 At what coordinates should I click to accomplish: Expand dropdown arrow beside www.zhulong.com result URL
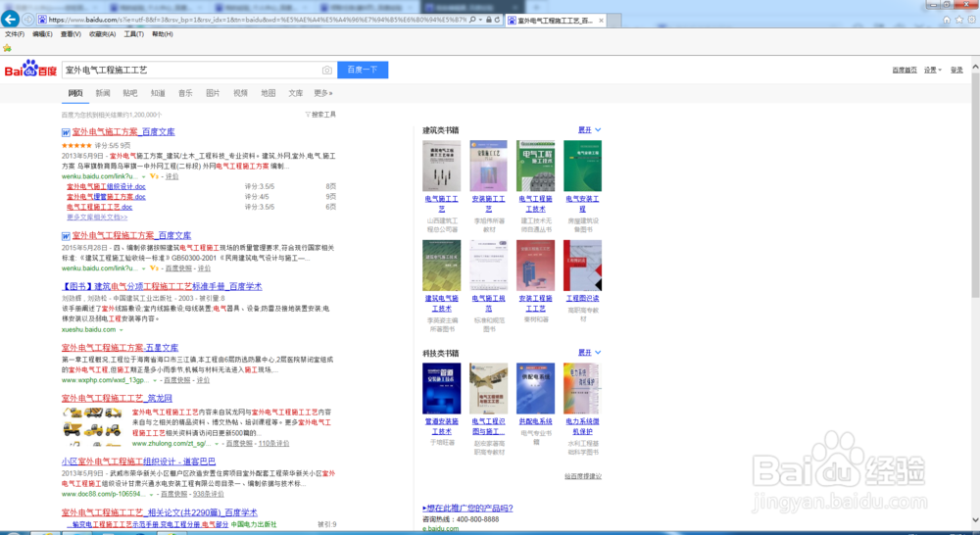(x=217, y=444)
